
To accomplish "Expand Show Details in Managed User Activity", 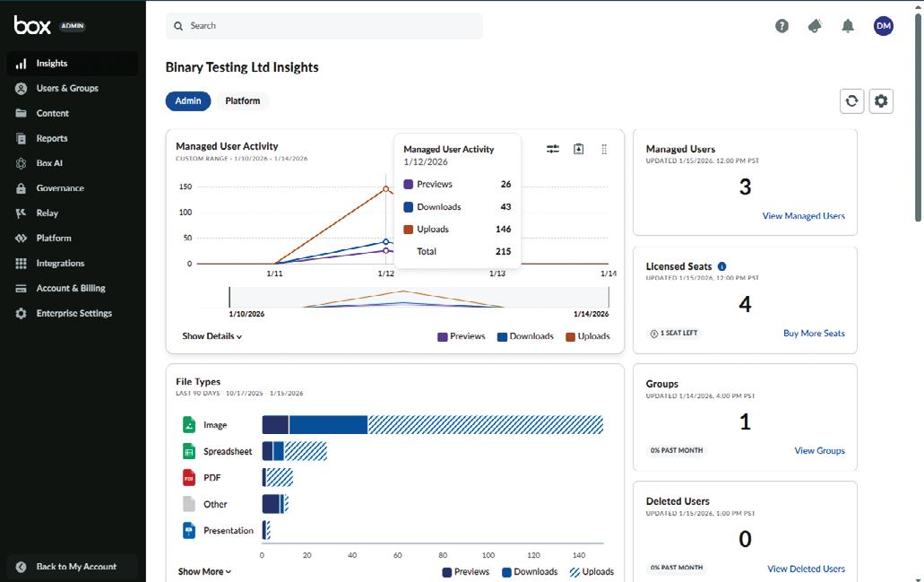I will (212, 336).
